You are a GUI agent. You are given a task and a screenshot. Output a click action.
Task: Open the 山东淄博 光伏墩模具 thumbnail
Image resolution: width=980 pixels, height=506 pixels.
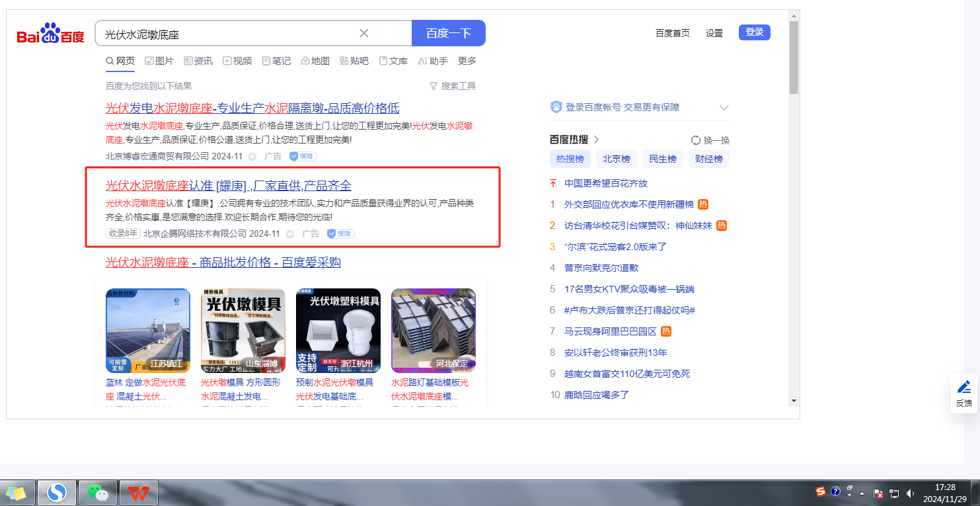[x=243, y=331]
